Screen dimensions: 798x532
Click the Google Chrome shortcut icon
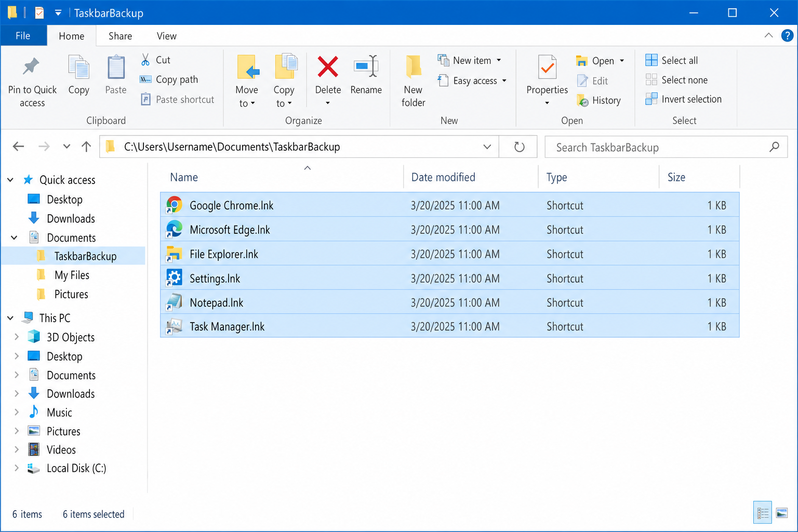point(174,205)
